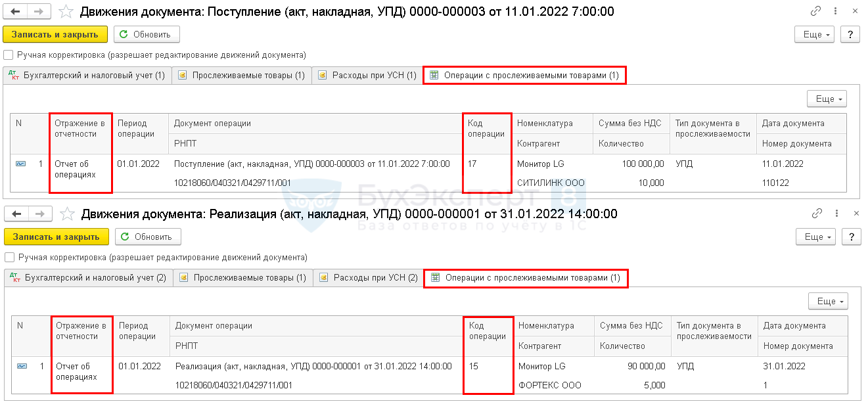Select document date 31.01.2022 cell

point(803,367)
